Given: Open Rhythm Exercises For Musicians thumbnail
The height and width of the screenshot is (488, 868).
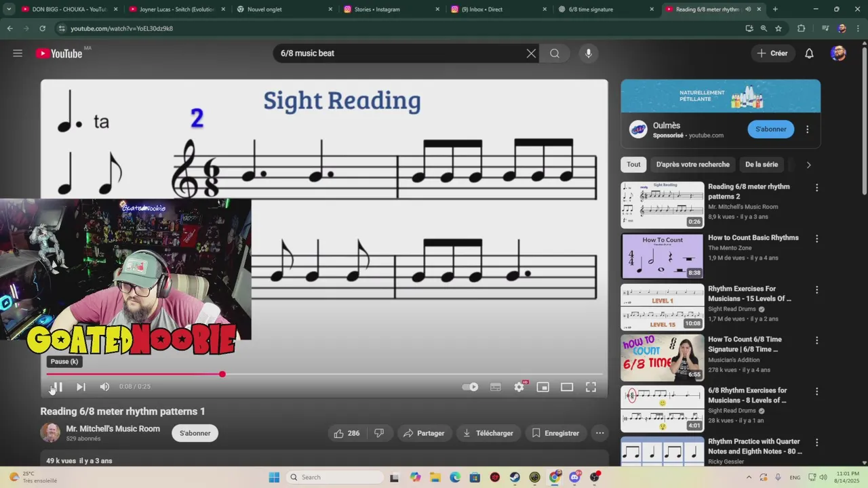Looking at the screenshot, I should (x=663, y=307).
